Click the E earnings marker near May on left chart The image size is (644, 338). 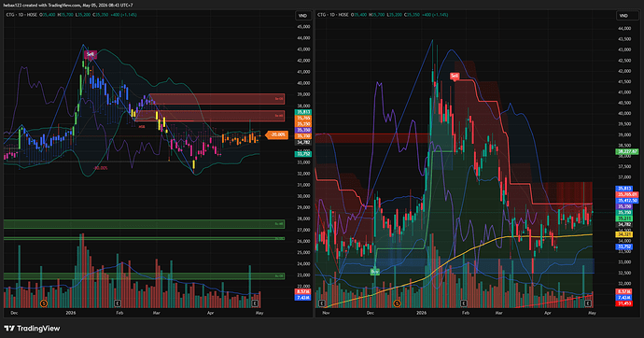pos(255,303)
